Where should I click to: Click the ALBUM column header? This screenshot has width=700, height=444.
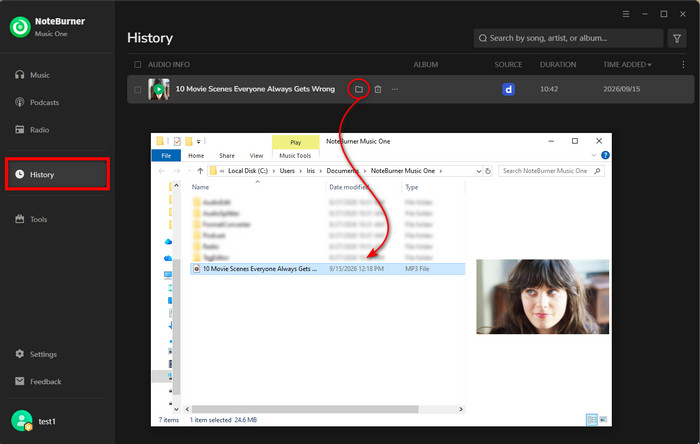tap(425, 65)
